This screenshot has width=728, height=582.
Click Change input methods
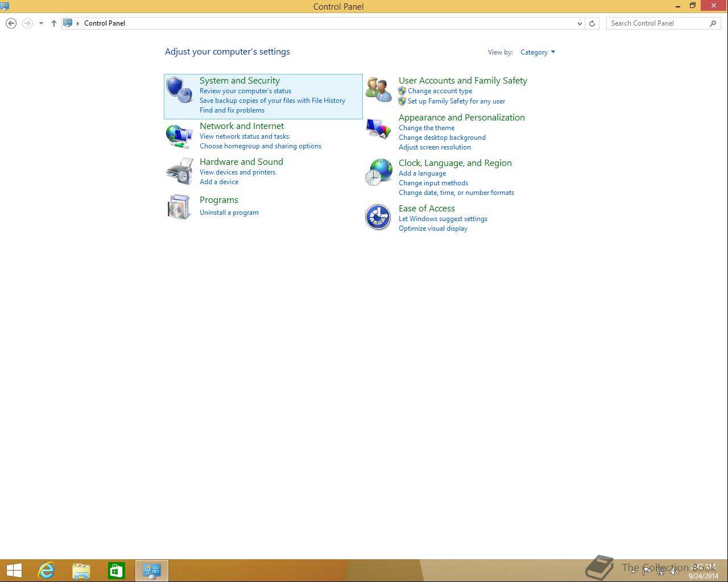click(433, 183)
